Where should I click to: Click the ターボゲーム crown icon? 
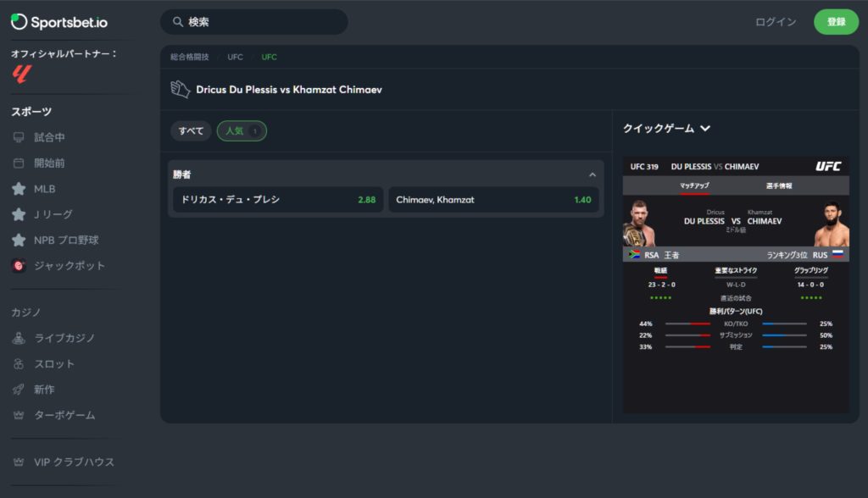tap(19, 415)
